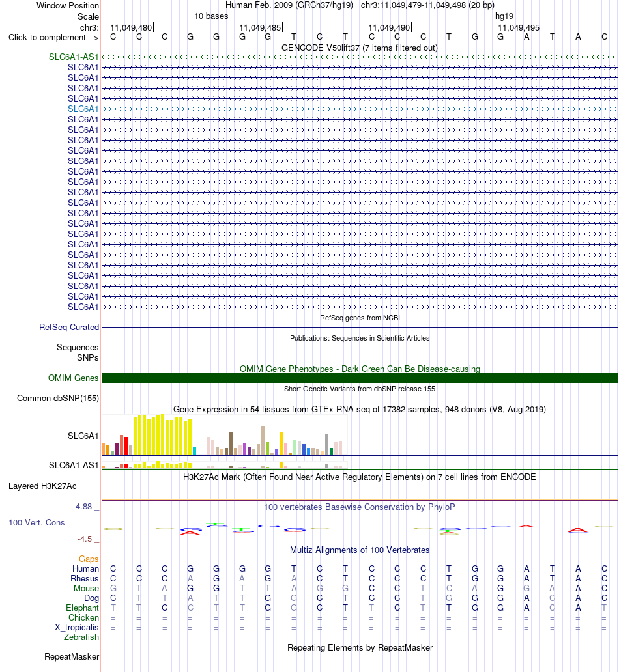The height and width of the screenshot is (672, 619).
Task: Click the 'chr3:11,049,479-11,049,498 (20 bp)' position text
Action: click(427, 5)
